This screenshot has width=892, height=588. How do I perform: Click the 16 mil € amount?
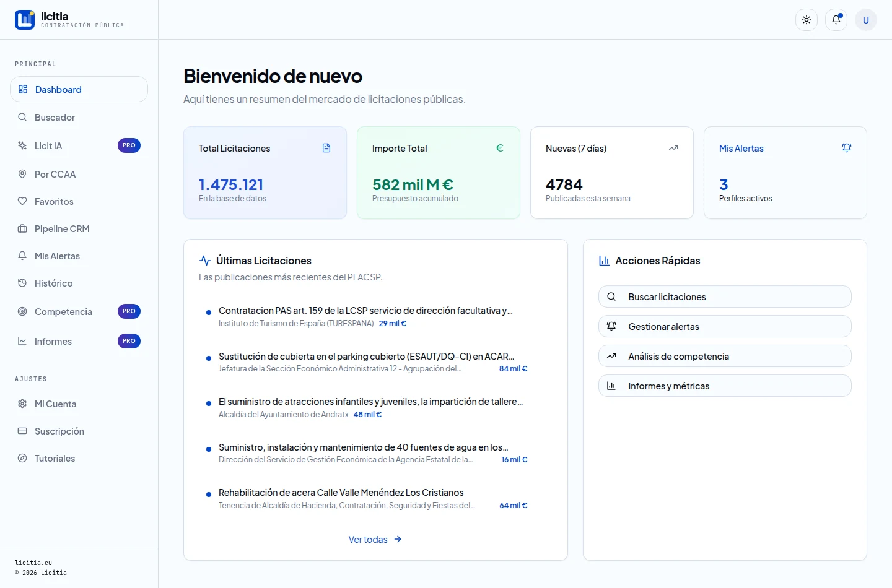tap(514, 460)
